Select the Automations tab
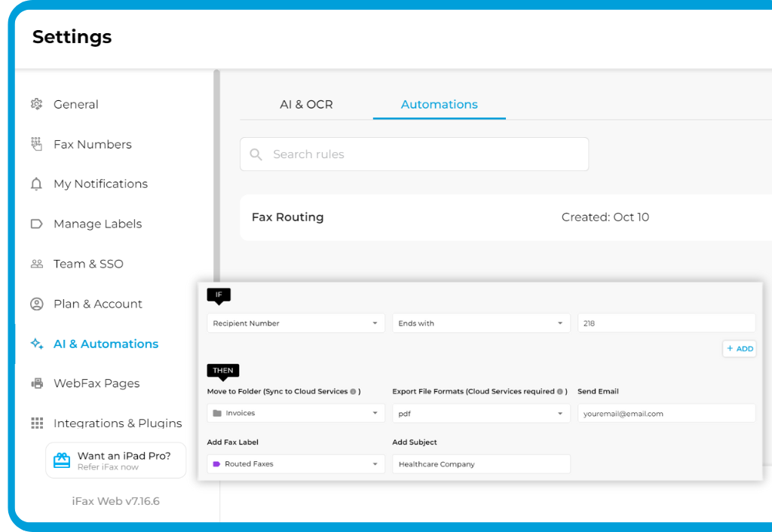Image resolution: width=772 pixels, height=532 pixels. click(440, 104)
